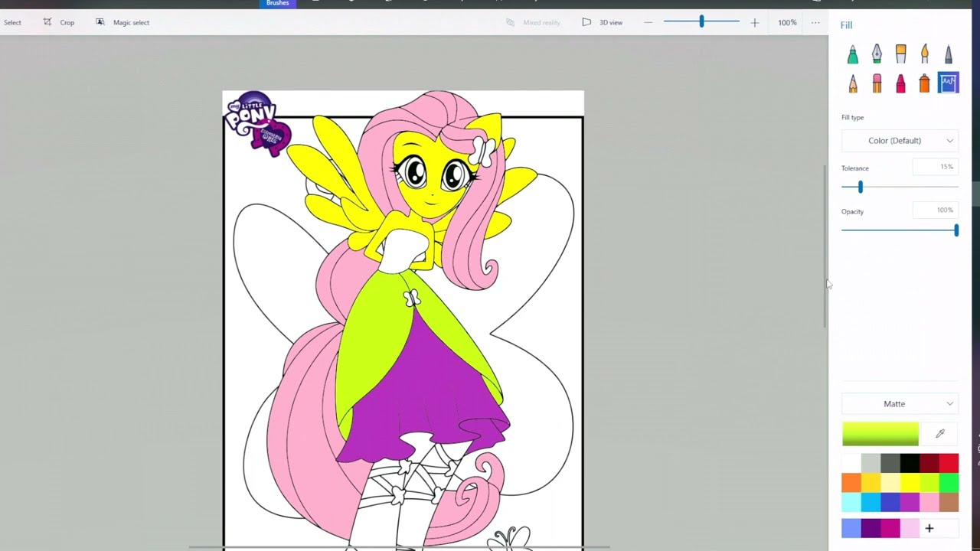The image size is (980, 551).
Task: Zoom out with the minus icon
Action: tap(648, 22)
